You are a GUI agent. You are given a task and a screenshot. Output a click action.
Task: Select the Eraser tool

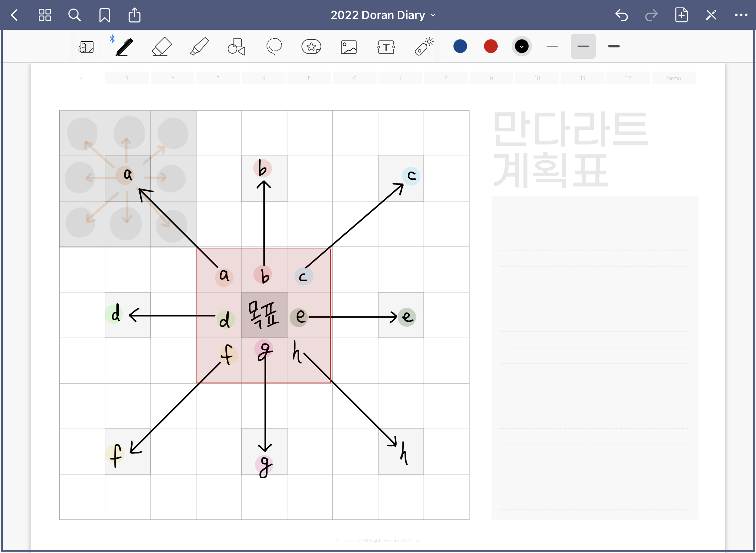[x=161, y=47]
